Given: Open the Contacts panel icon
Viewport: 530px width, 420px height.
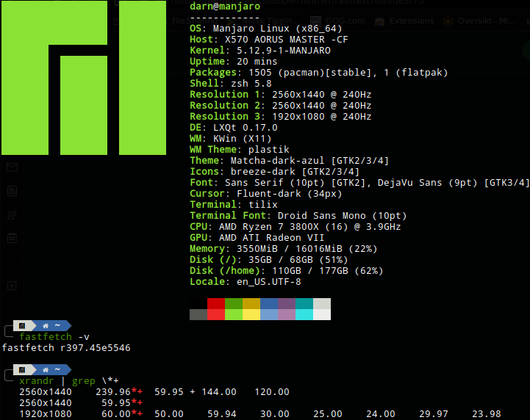Looking at the screenshot, I should click(12, 214).
